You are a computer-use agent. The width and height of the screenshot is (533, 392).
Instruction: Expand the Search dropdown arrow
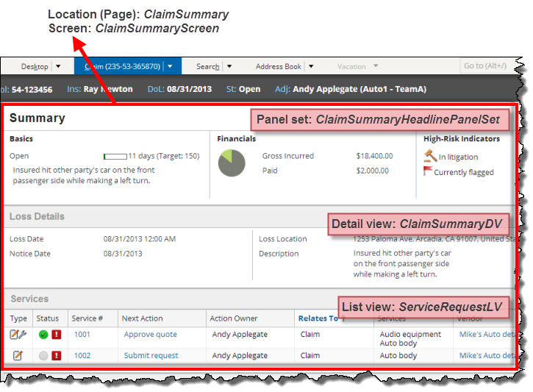click(229, 66)
